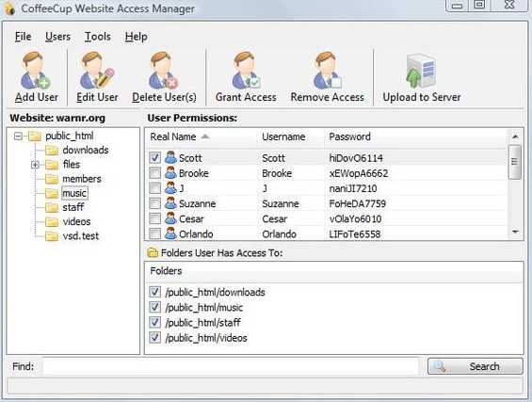Viewport: 532px width, 402px height.
Task: Select the downloads folder label
Action: (86, 150)
